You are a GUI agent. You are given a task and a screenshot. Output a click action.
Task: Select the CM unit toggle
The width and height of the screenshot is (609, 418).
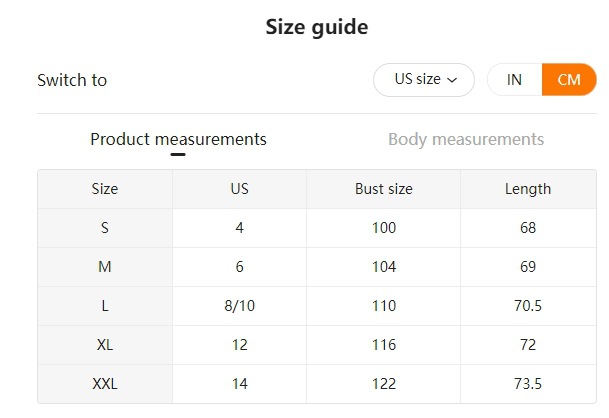tap(569, 80)
